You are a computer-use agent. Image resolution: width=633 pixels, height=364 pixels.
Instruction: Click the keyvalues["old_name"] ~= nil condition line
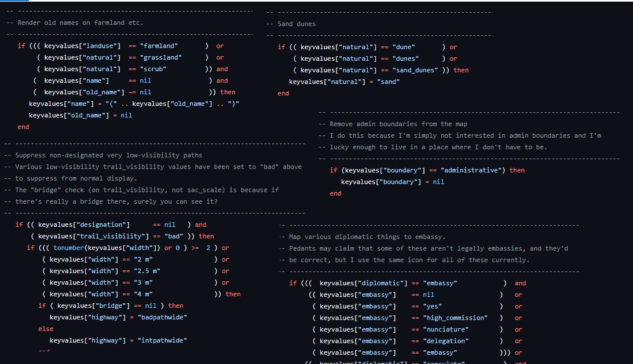[134, 92]
